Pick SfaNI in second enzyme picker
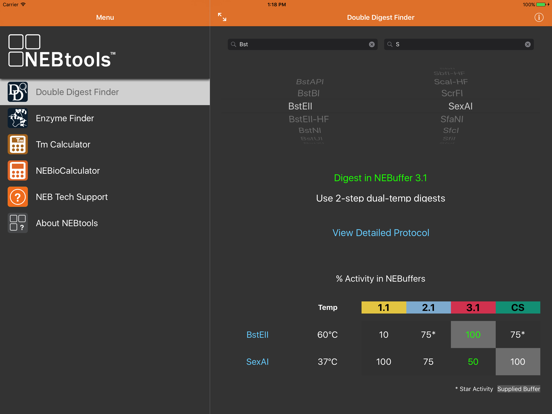Screen dimensions: 552x414 click(x=452, y=119)
